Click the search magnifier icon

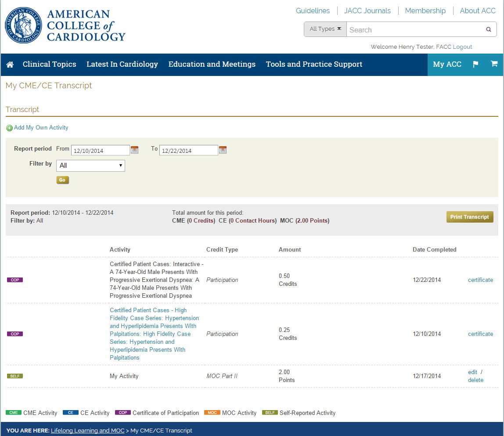(x=488, y=30)
